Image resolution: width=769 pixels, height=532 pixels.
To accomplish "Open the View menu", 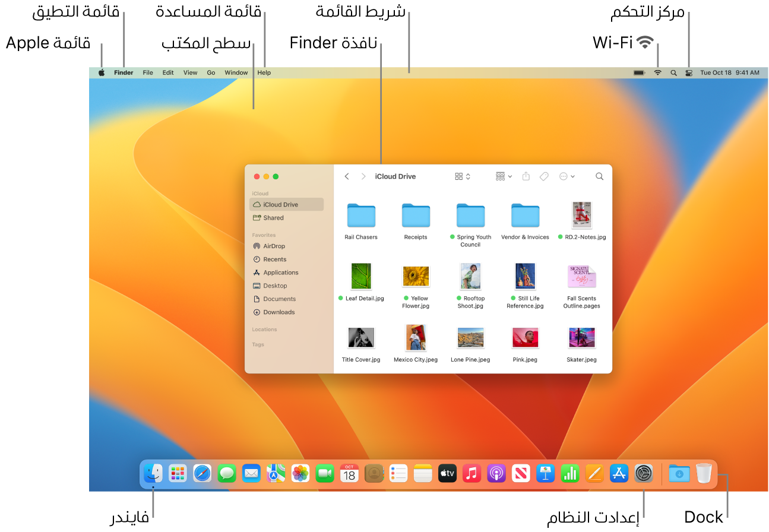I will point(190,72).
